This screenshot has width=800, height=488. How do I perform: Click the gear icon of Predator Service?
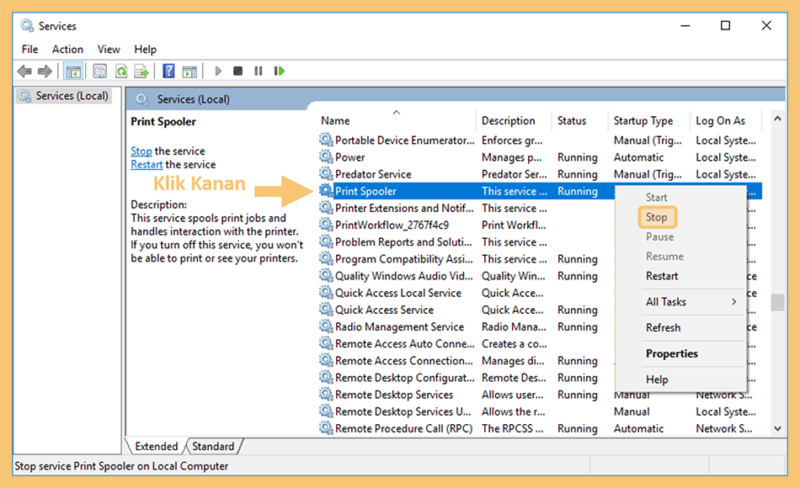point(326,173)
